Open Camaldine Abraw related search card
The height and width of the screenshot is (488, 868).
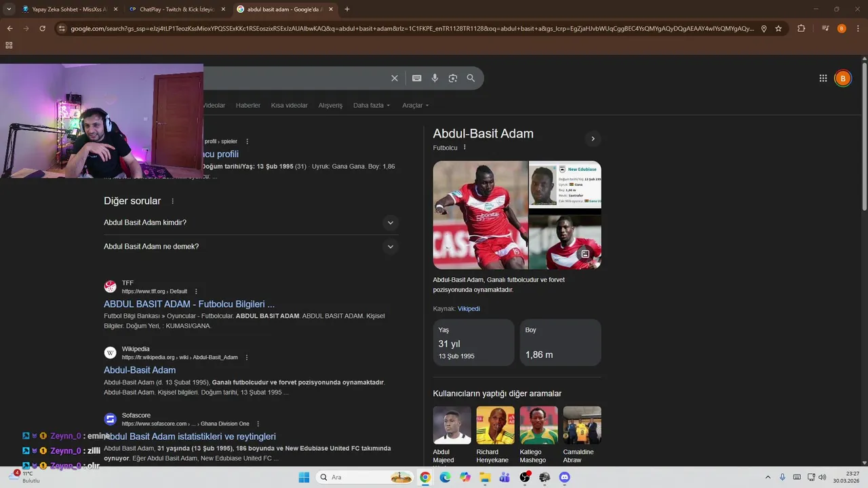(582, 435)
